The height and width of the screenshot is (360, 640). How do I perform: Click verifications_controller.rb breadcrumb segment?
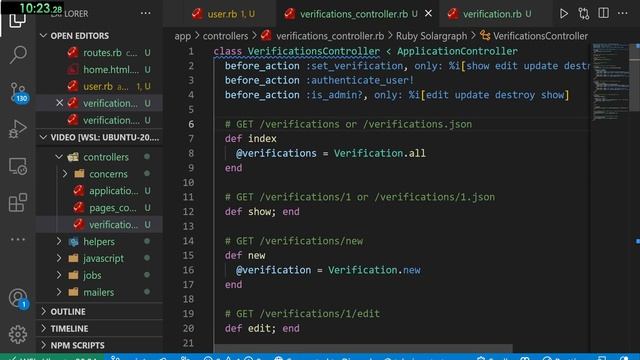(x=322, y=36)
